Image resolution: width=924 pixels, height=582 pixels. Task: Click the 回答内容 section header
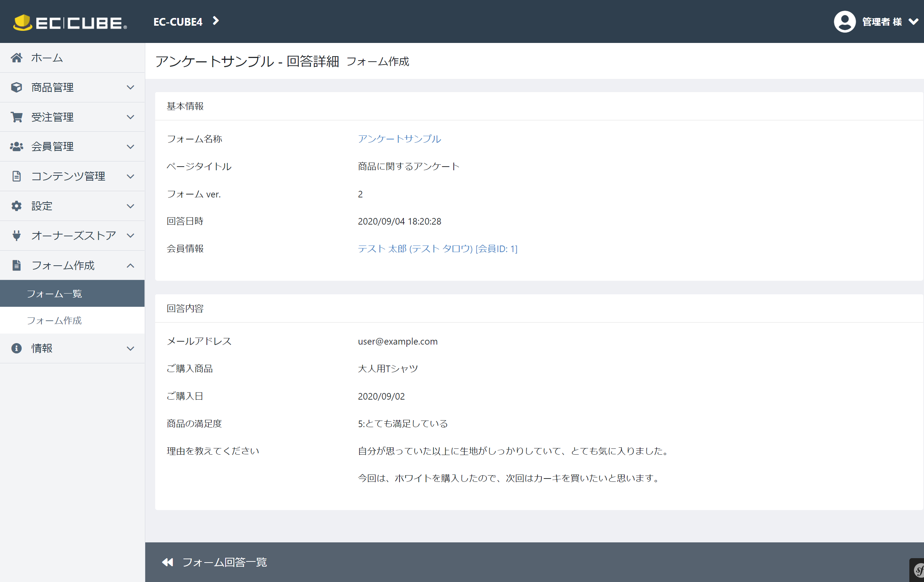click(185, 308)
